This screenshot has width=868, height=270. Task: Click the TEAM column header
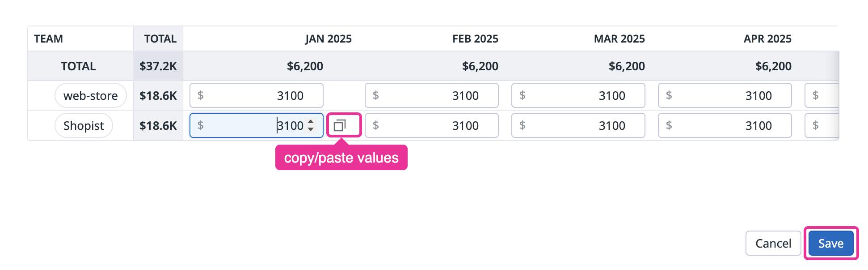49,39
